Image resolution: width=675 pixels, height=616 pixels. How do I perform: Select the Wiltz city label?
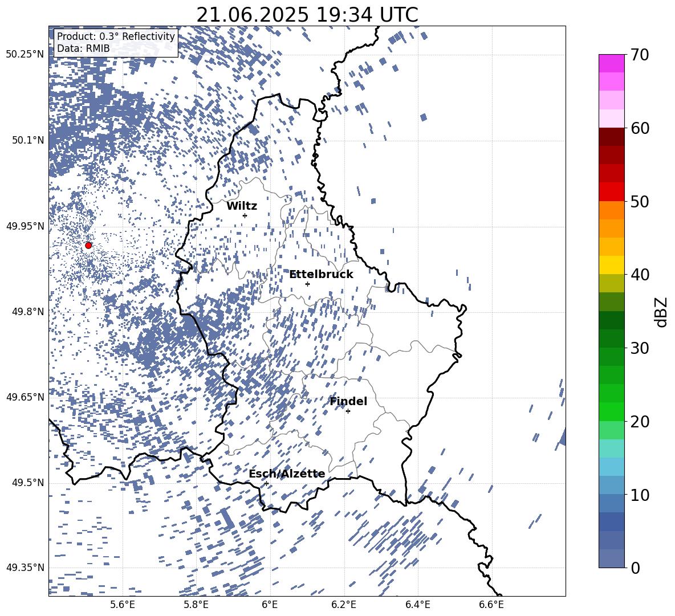coord(242,206)
